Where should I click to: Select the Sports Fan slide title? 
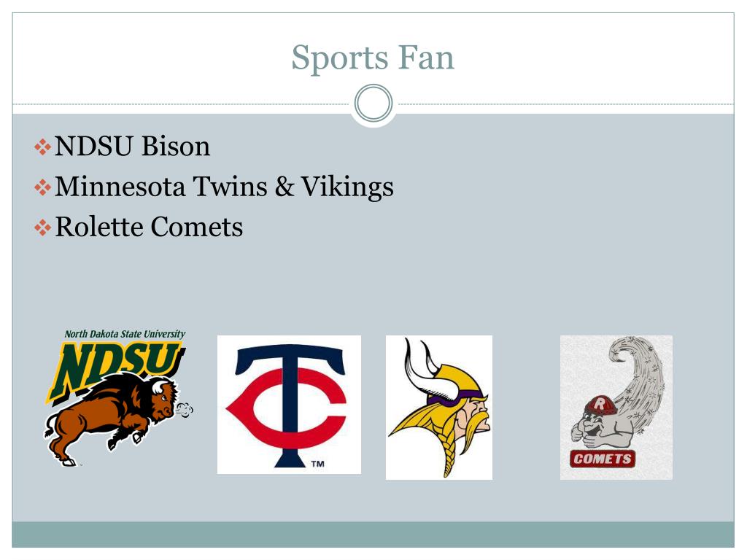(373, 58)
